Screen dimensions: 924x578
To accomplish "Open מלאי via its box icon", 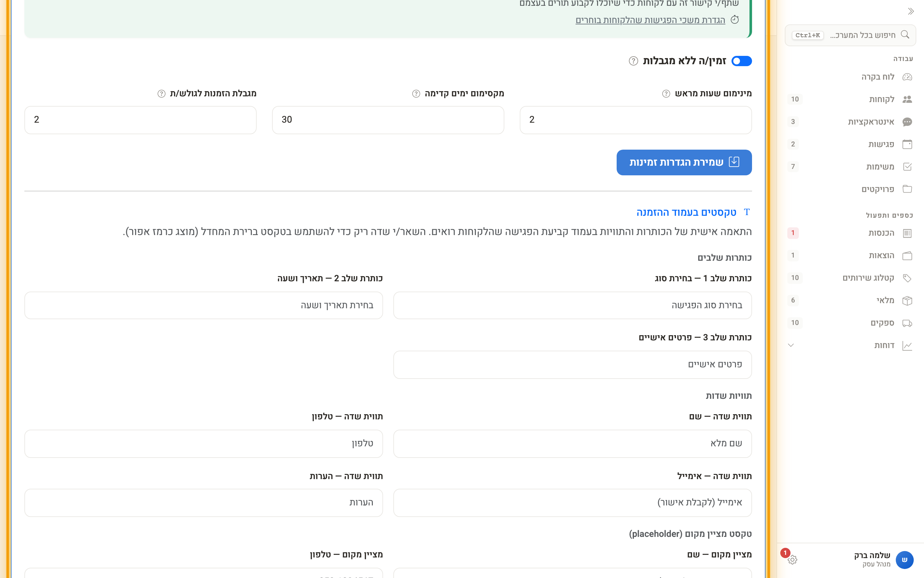I will tap(907, 301).
